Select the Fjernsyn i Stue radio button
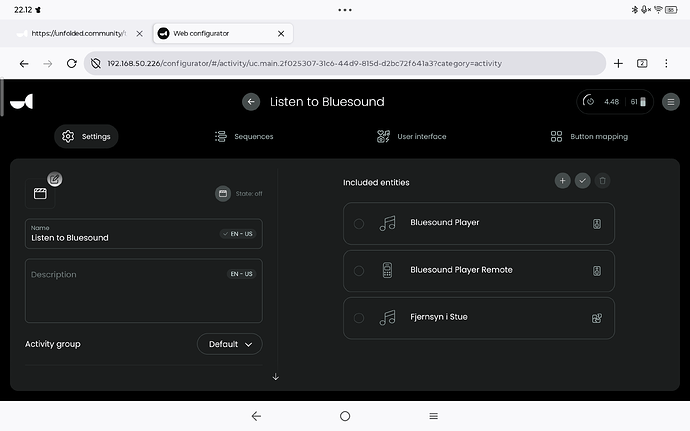Screen dimensions: 690x431 [x=359, y=318]
